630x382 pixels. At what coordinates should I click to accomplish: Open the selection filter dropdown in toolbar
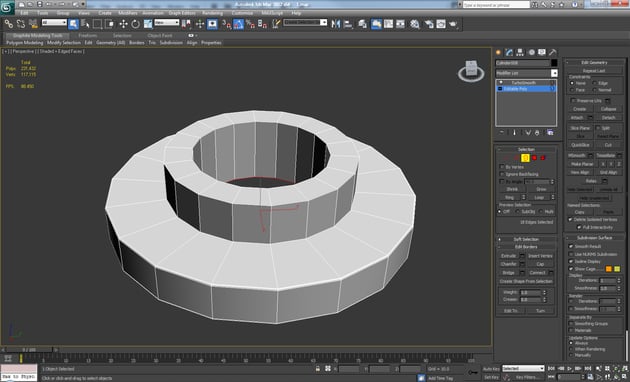pos(54,22)
